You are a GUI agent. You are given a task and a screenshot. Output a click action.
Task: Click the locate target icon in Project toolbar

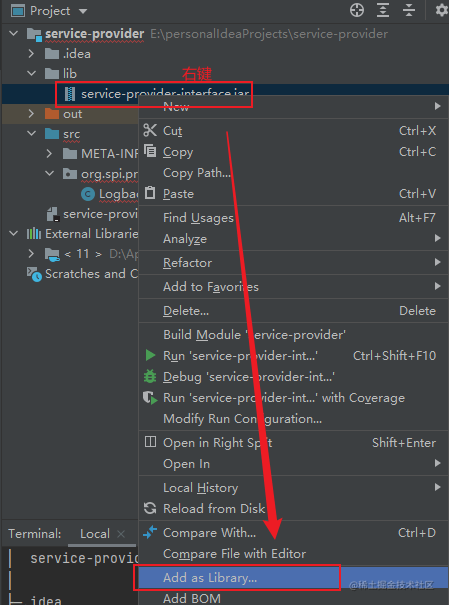point(357,10)
